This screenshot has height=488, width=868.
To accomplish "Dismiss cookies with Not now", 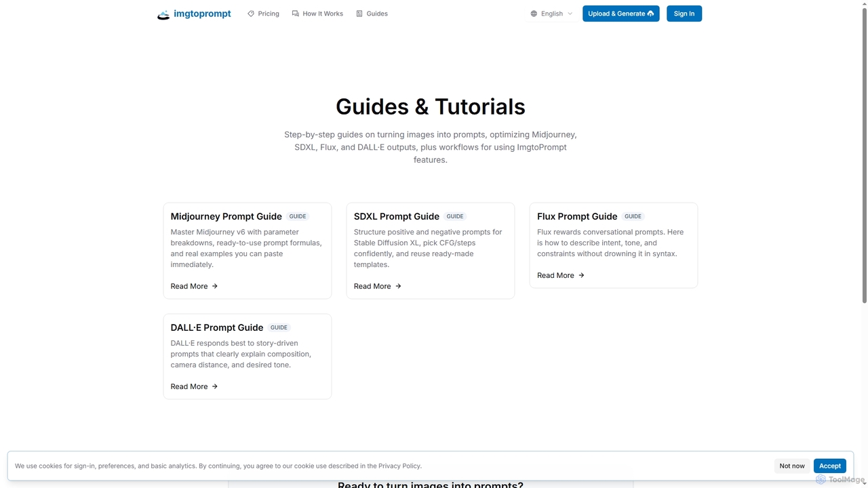I will [x=792, y=466].
